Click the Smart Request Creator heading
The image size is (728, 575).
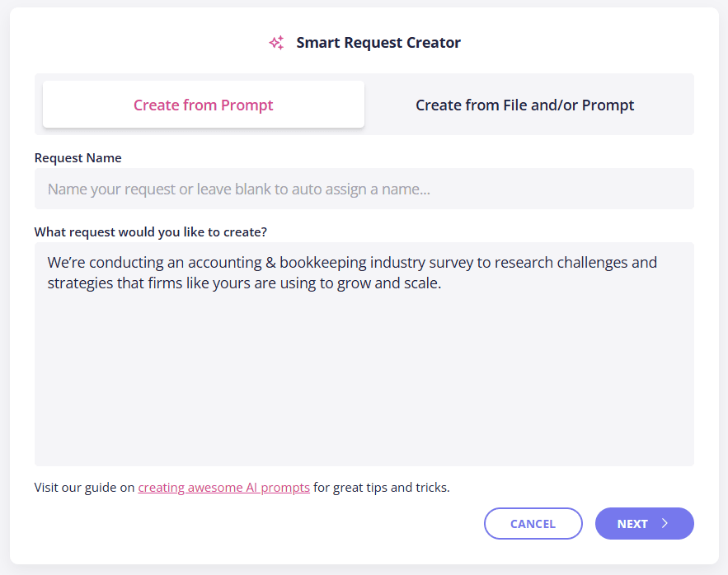[x=378, y=43]
